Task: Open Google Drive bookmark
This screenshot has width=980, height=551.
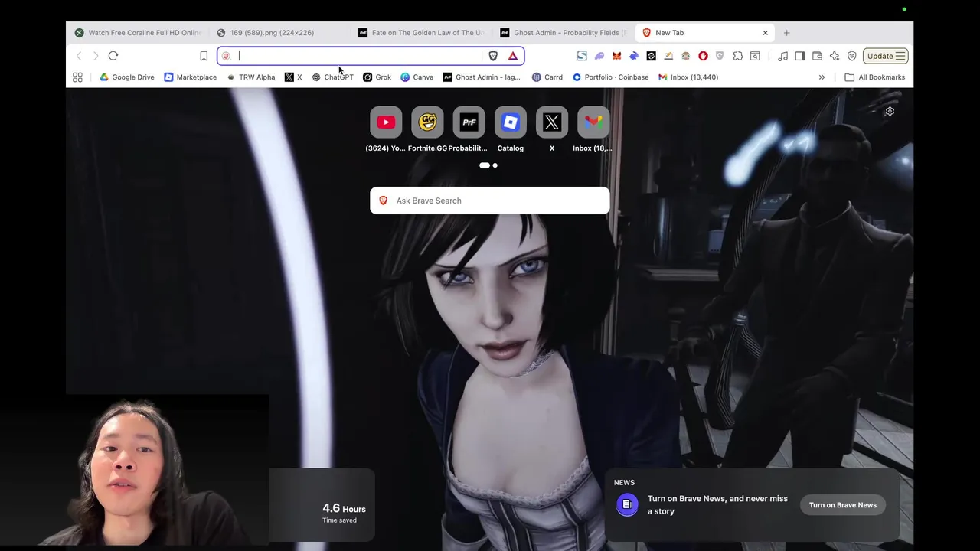Action: coord(127,77)
